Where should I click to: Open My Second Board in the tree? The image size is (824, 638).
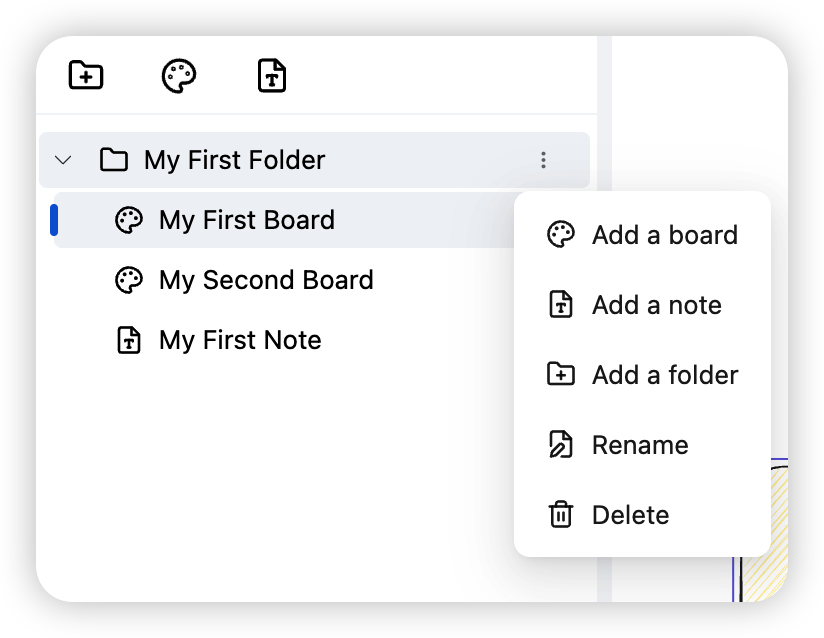[266, 280]
